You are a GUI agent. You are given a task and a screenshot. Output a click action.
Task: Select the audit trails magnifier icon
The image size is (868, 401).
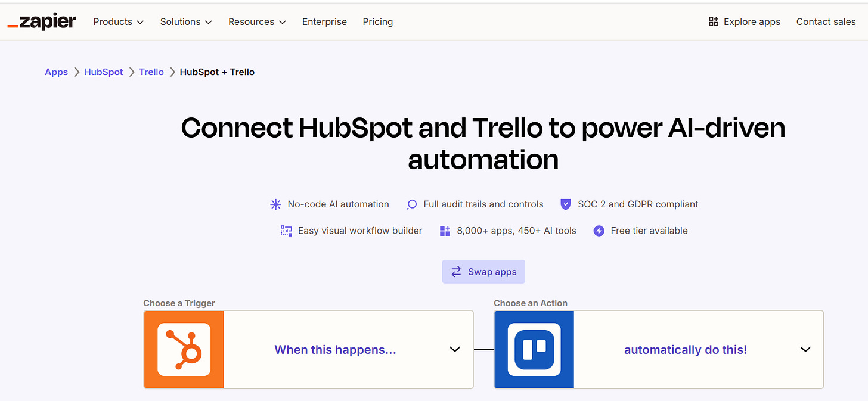[411, 204]
